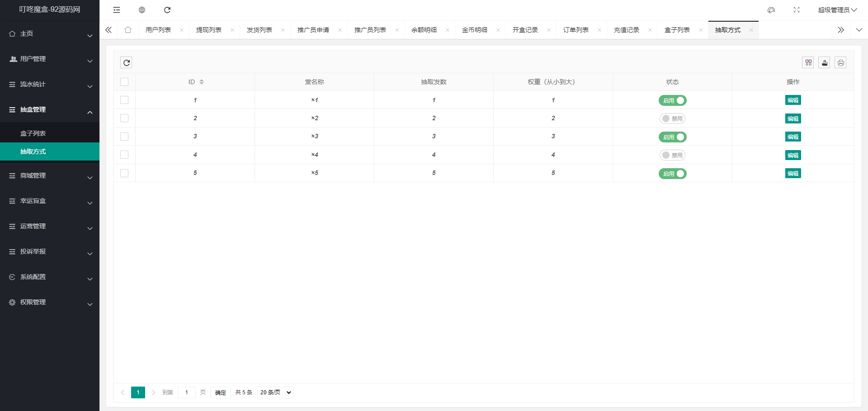Expand the 主页 sidebar menu
This screenshot has height=411, width=868.
pos(50,33)
